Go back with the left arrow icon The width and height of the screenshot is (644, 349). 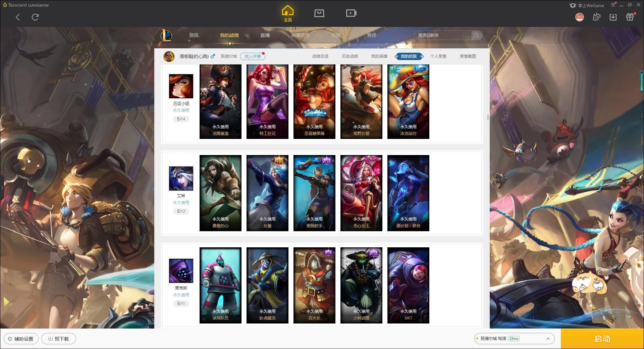pyautogui.click(x=18, y=17)
